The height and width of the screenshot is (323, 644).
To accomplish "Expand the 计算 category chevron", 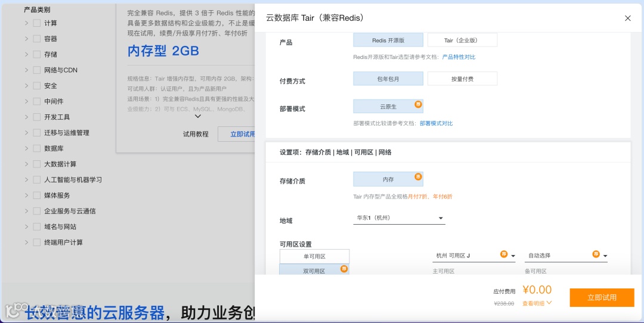I will point(26,23).
